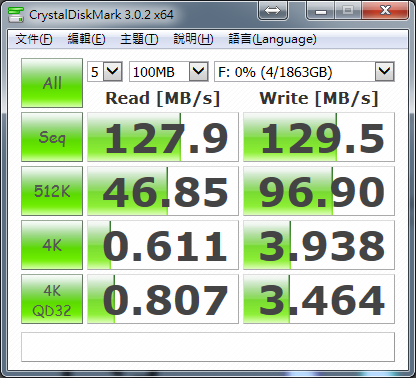Image resolution: width=416 pixels, height=378 pixels.
Task: Click the Write [MB/s] column header
Action: (319, 99)
